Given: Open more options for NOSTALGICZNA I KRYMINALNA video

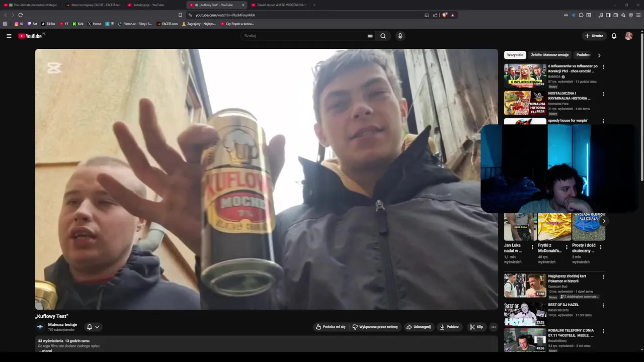Looking at the screenshot, I should 603,94.
